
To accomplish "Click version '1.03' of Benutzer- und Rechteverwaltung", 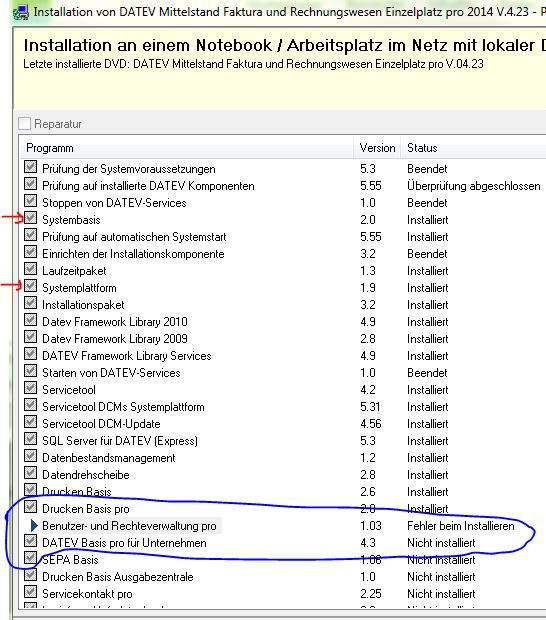I will pos(371,526).
